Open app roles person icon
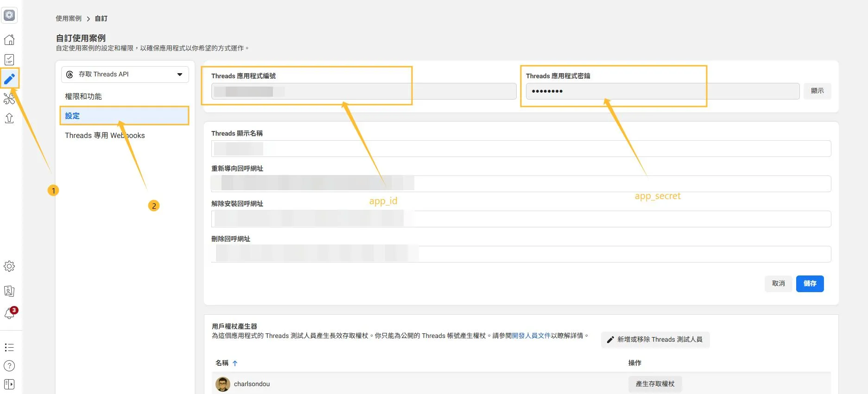The image size is (868, 394). 9,291
